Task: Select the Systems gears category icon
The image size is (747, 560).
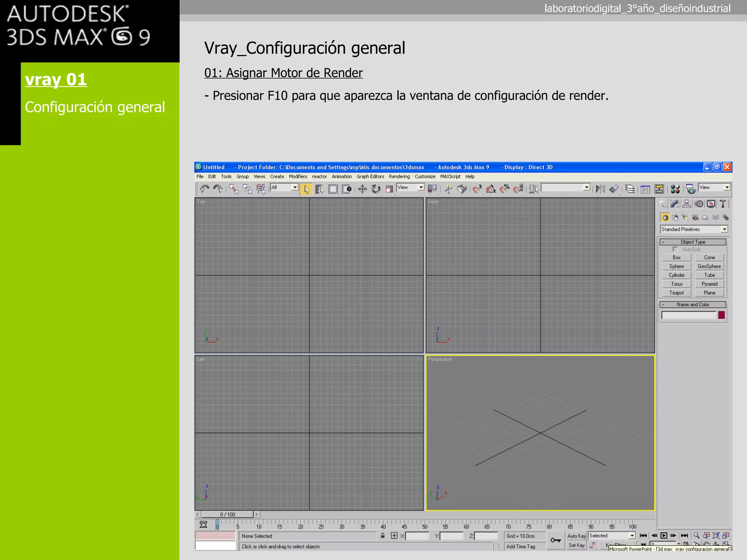Action: [x=725, y=218]
